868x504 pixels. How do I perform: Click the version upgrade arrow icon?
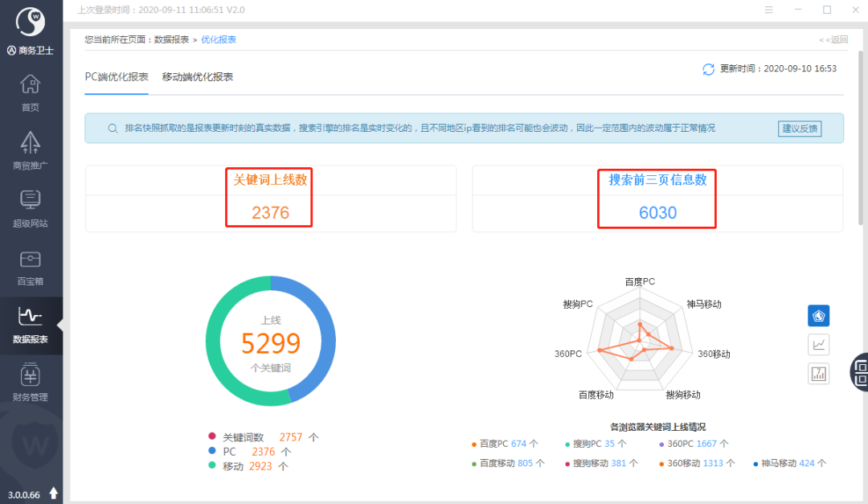[x=54, y=493]
